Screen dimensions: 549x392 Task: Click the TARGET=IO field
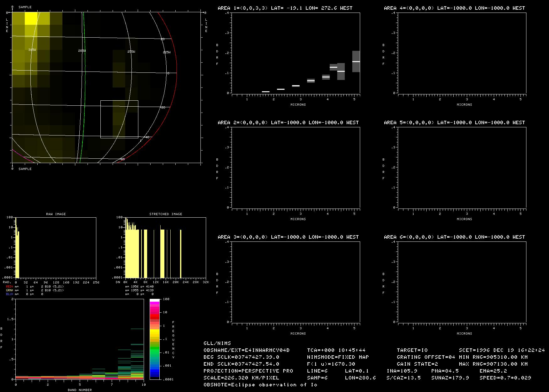[x=412, y=350]
